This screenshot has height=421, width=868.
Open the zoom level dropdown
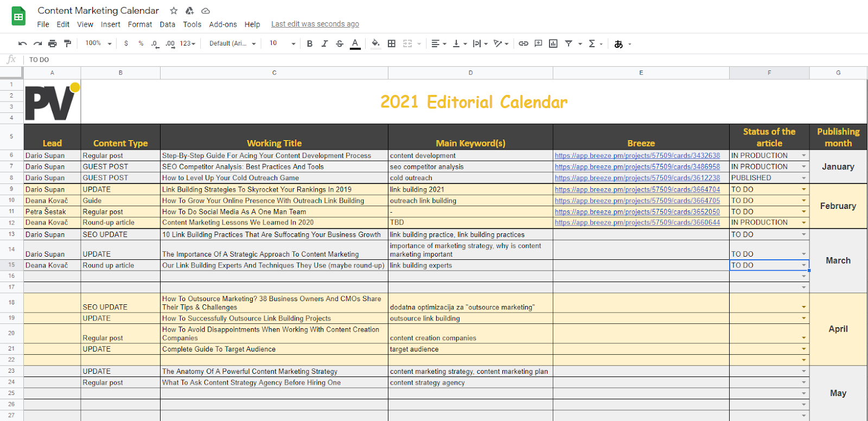tap(98, 43)
